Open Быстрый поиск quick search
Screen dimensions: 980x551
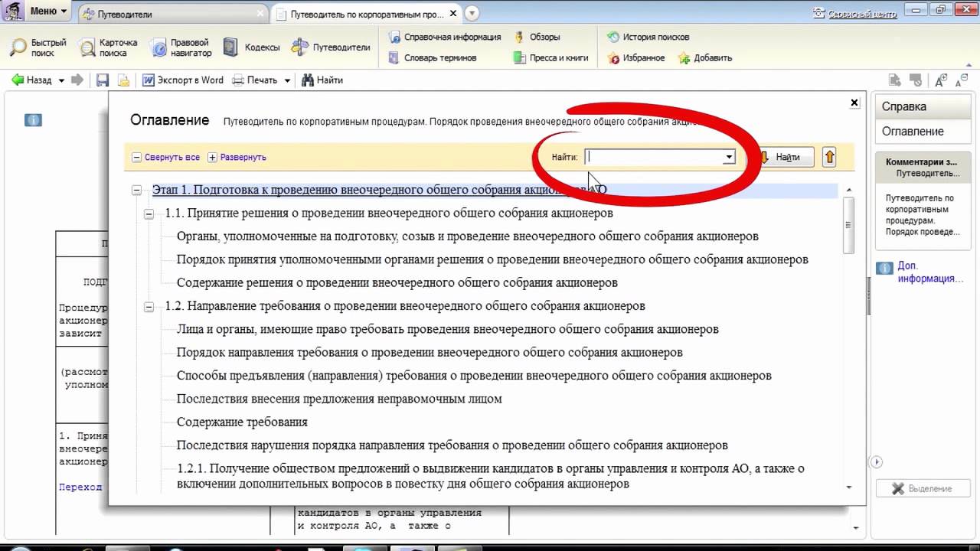pyautogui.click(x=38, y=47)
